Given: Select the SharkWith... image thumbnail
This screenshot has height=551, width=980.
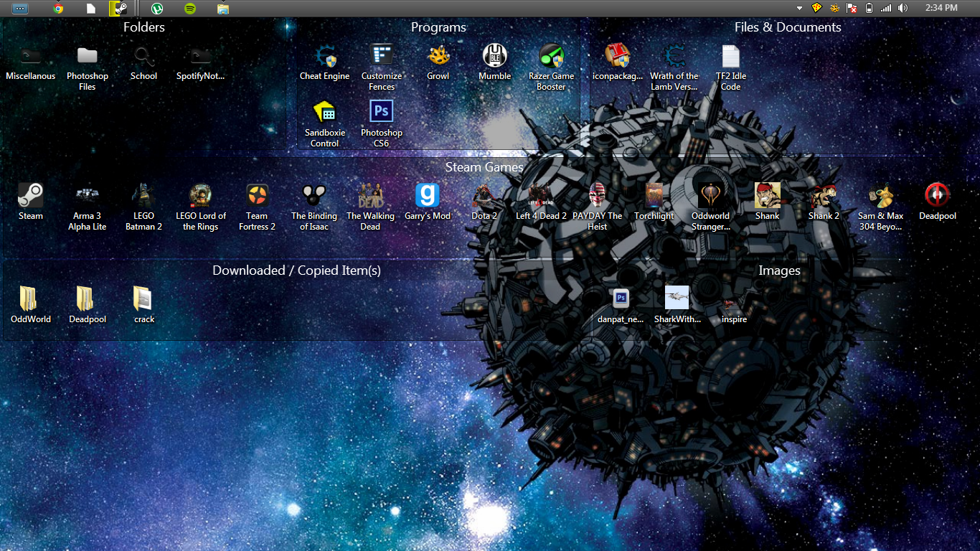Looking at the screenshot, I should [677, 298].
